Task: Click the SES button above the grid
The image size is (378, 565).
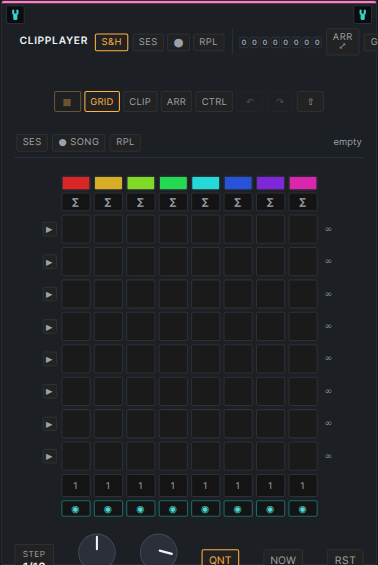Action: [32, 142]
